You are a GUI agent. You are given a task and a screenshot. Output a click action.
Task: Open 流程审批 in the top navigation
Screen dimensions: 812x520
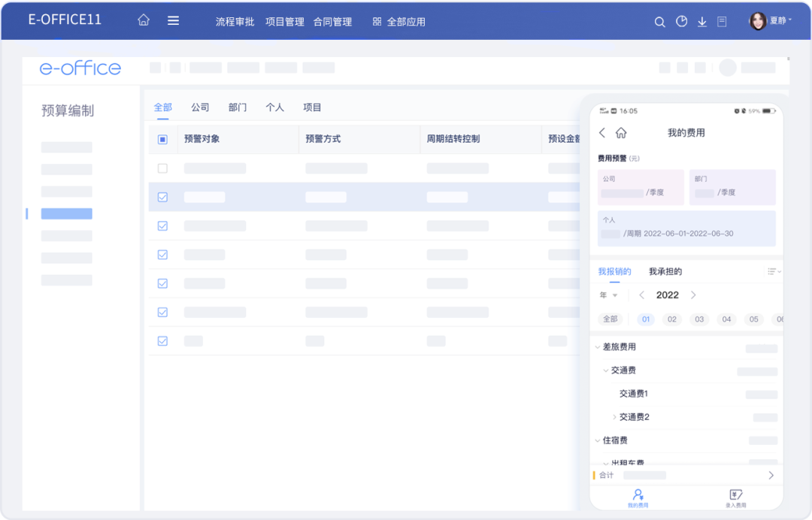coord(235,22)
